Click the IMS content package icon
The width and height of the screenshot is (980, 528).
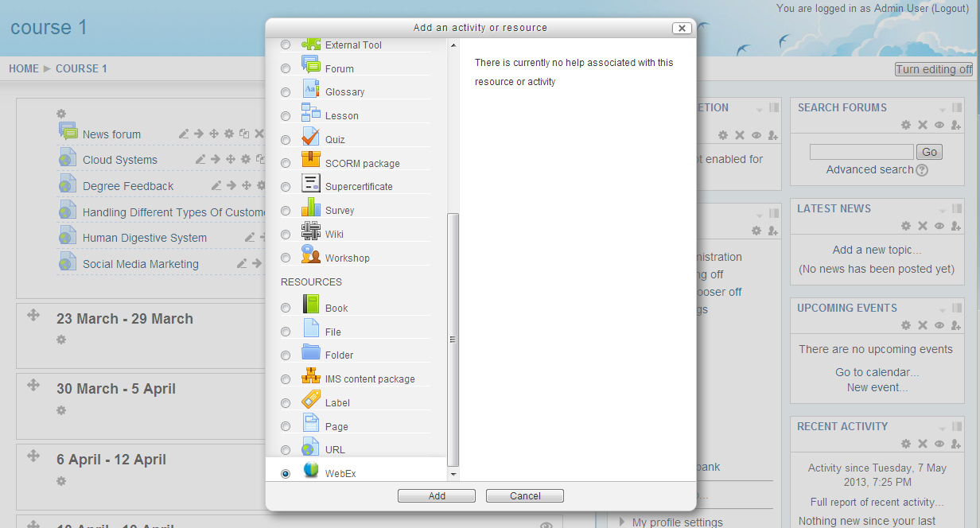coord(311,376)
